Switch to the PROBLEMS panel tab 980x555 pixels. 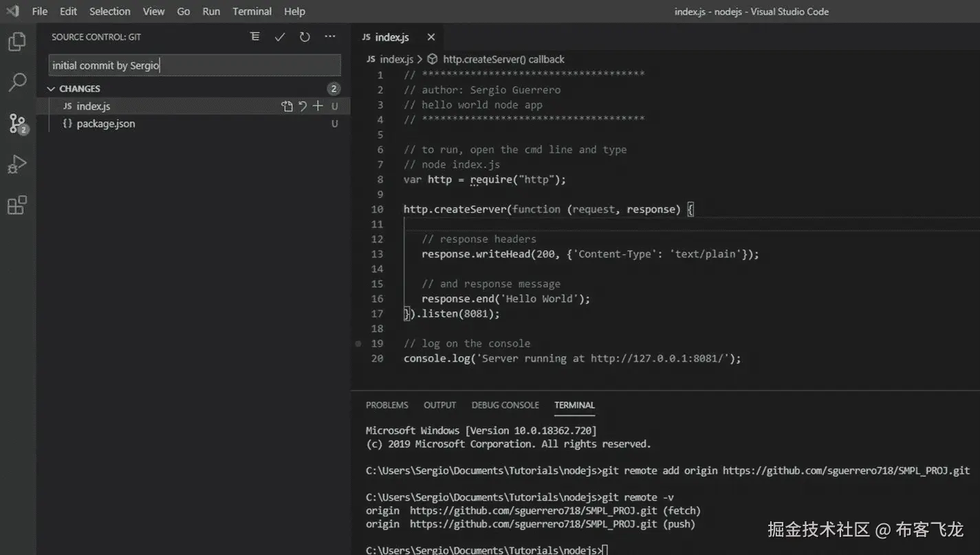coord(386,405)
